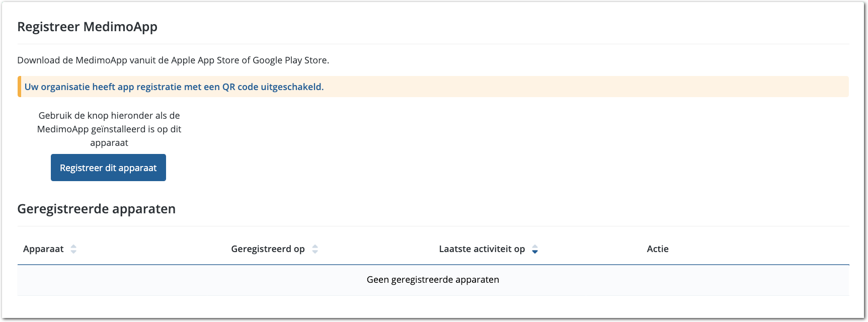Click the Google Play Store text
Image resolution: width=868 pixels, height=322 pixels.
click(x=290, y=60)
